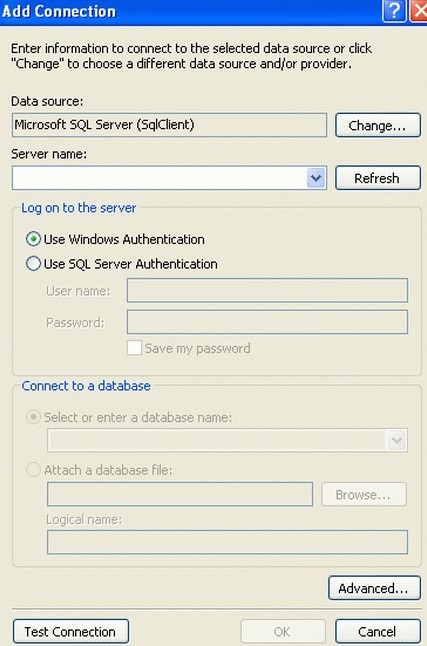Viewport: 427px width, 646px height.
Task: Click the Change... data source button
Action: click(378, 125)
